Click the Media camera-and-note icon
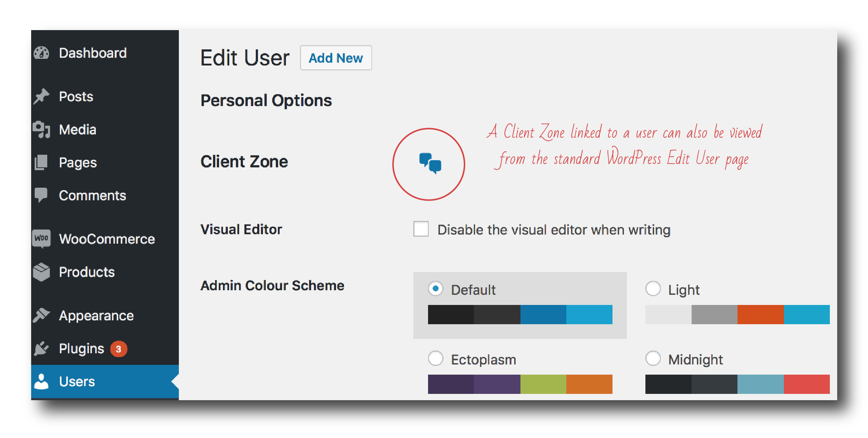The image size is (868, 438). pos(42,130)
